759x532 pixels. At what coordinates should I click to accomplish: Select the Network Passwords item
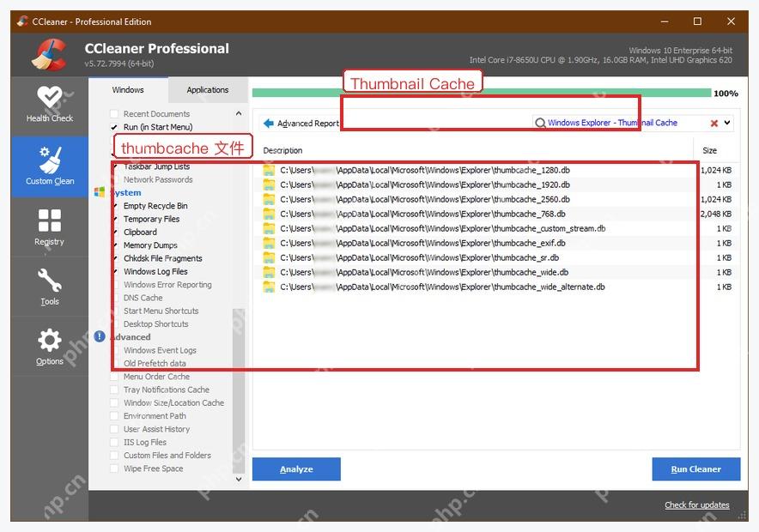158,179
